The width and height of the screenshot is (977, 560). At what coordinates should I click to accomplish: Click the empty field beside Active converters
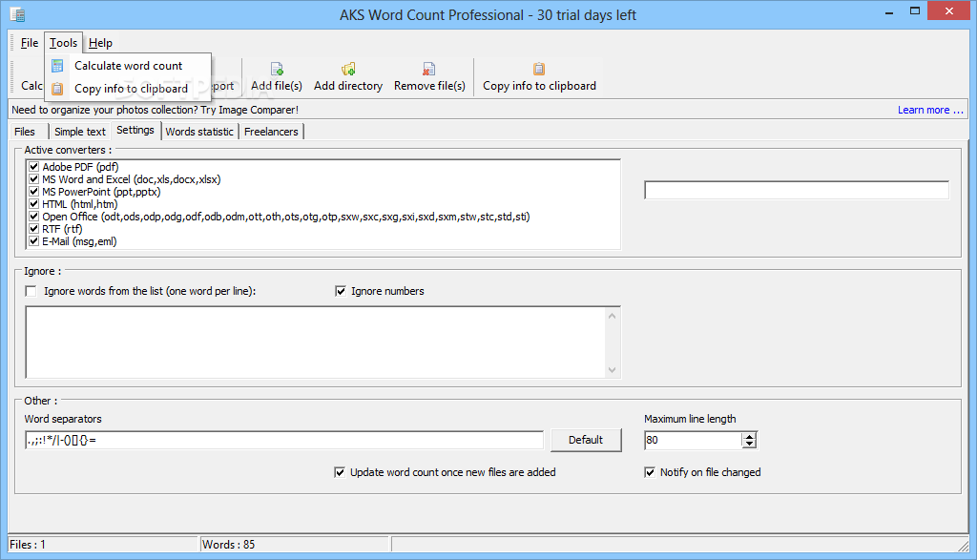click(x=797, y=190)
